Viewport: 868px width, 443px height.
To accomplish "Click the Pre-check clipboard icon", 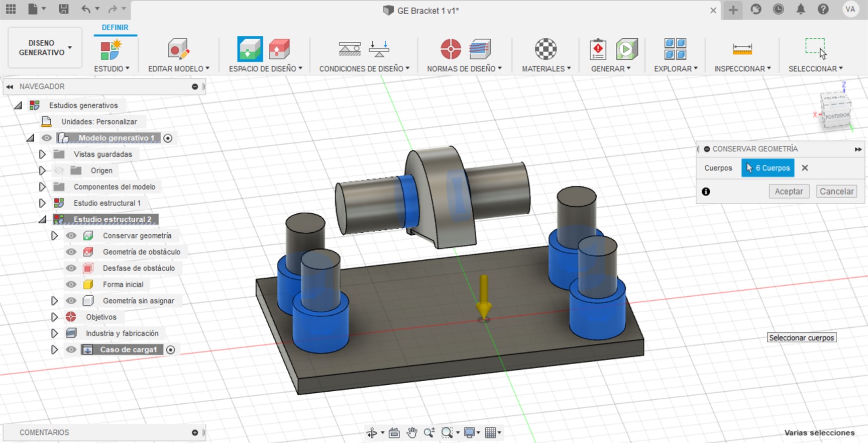I will (598, 49).
